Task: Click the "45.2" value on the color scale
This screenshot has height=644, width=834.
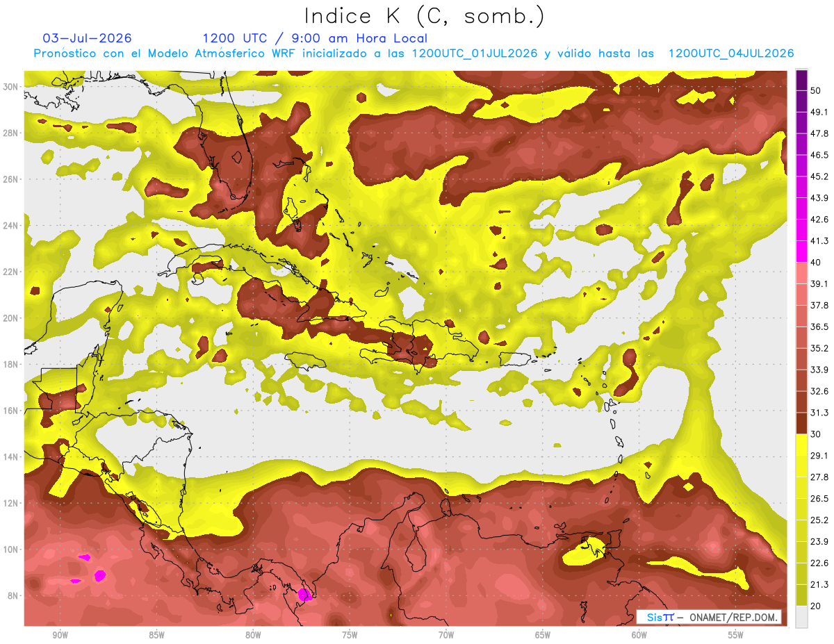Action: click(x=820, y=176)
